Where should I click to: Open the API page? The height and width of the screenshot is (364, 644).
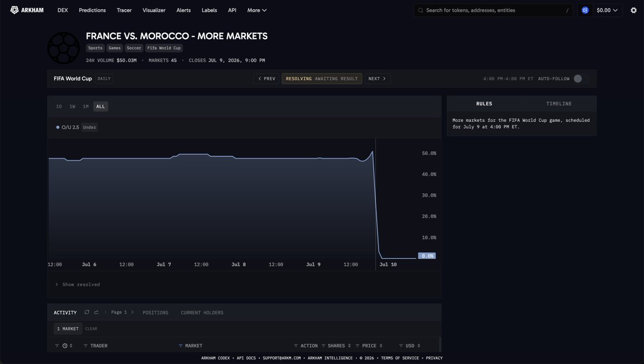click(x=232, y=10)
